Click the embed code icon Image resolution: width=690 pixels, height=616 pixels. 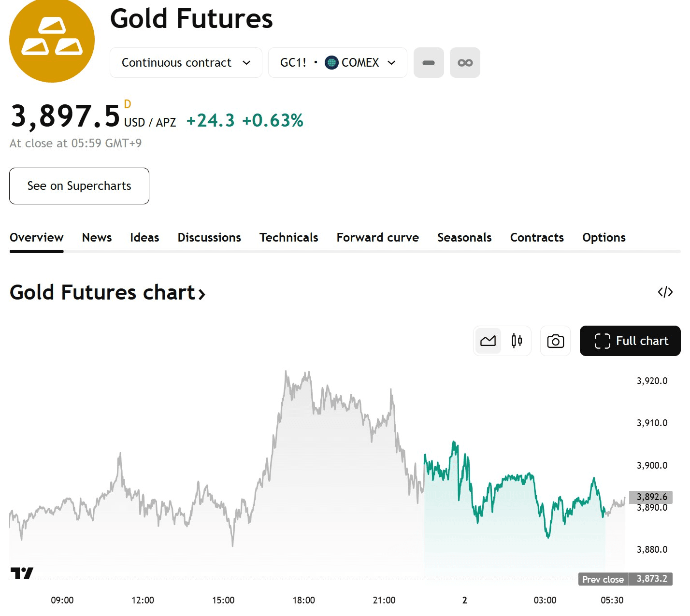[665, 292]
